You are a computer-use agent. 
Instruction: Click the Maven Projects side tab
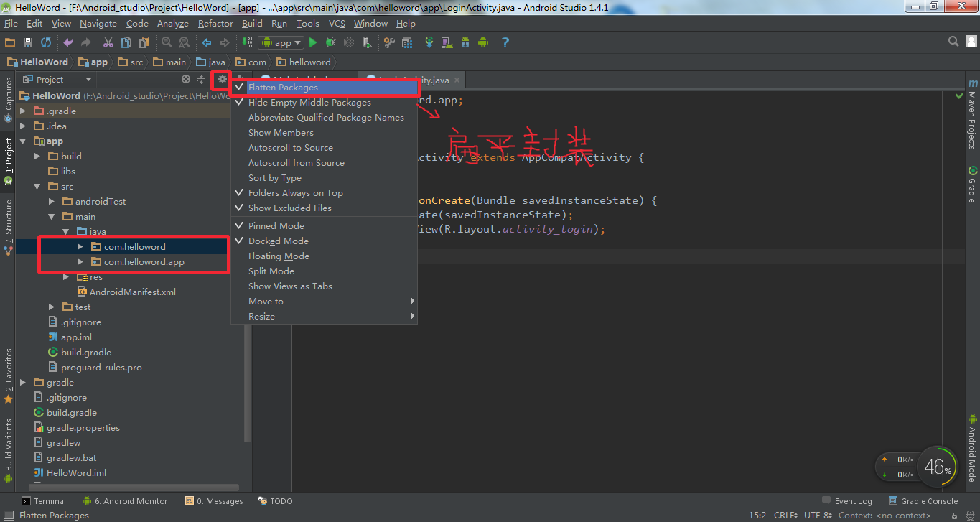tap(972, 114)
